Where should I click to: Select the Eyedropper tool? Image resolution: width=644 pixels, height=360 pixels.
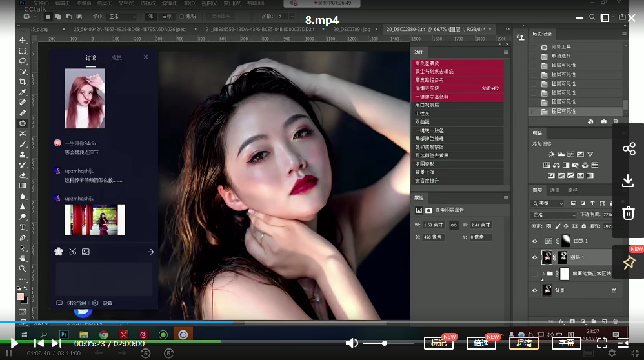coord(23,92)
